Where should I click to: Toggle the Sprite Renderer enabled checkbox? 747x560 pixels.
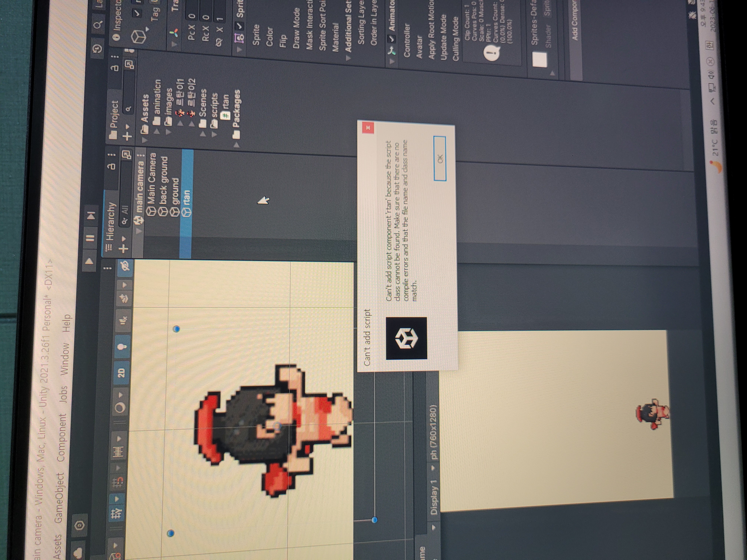click(x=239, y=26)
